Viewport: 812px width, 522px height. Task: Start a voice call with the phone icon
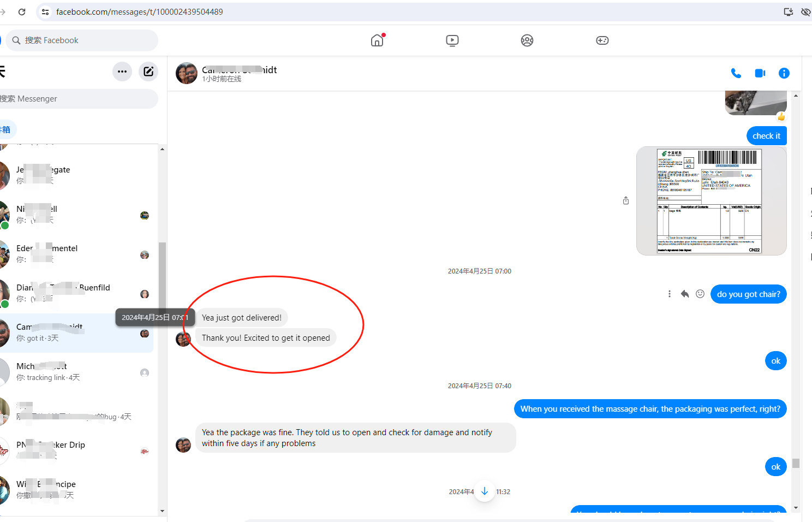[736, 73]
